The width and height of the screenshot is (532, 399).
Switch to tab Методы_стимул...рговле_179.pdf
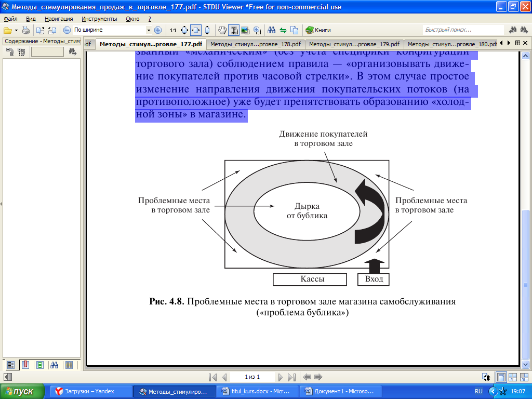(354, 44)
